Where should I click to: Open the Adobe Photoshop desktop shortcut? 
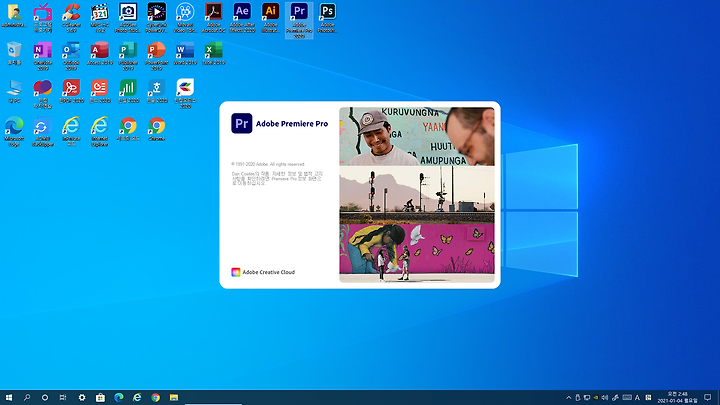pyautogui.click(x=327, y=18)
